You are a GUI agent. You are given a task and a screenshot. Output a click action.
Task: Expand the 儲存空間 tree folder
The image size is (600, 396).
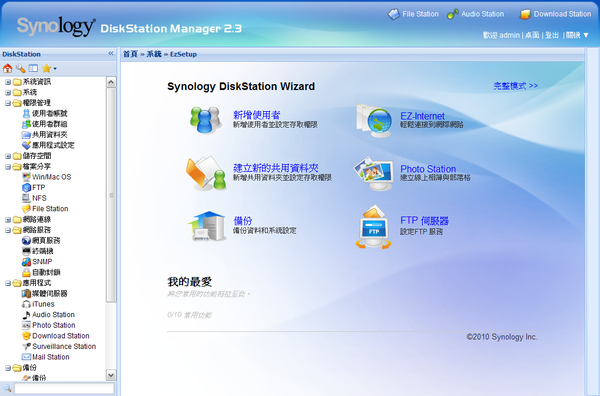pyautogui.click(x=8, y=156)
